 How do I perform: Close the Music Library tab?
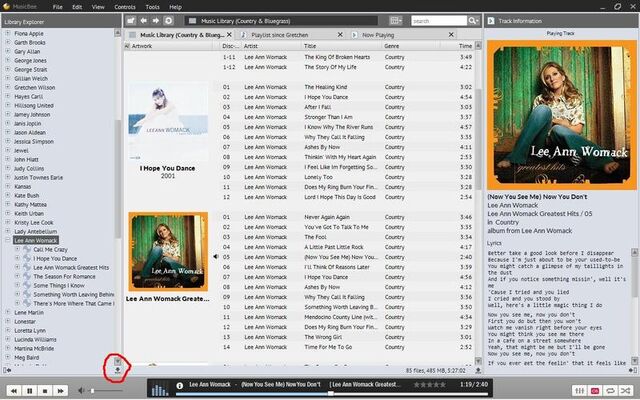(229, 35)
